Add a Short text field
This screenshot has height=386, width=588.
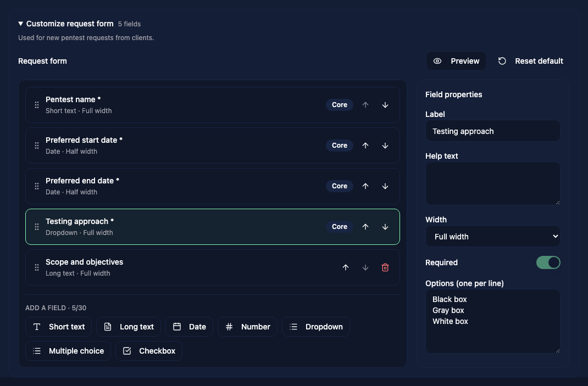click(x=58, y=327)
